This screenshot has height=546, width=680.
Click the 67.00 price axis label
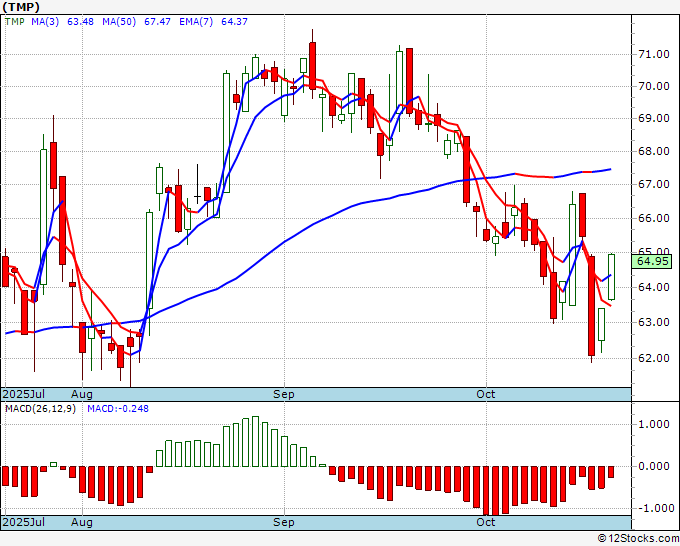654,184
